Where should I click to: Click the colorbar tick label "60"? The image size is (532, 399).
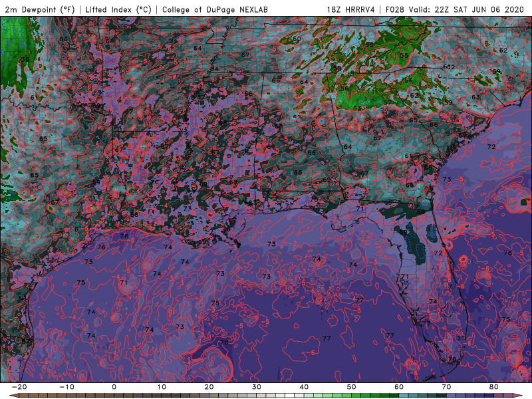click(399, 387)
